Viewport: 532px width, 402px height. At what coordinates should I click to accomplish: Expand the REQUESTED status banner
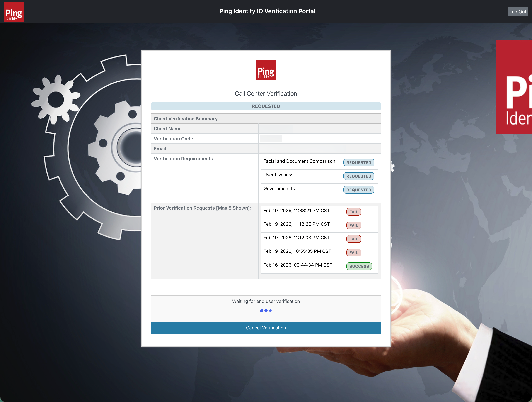tap(266, 106)
